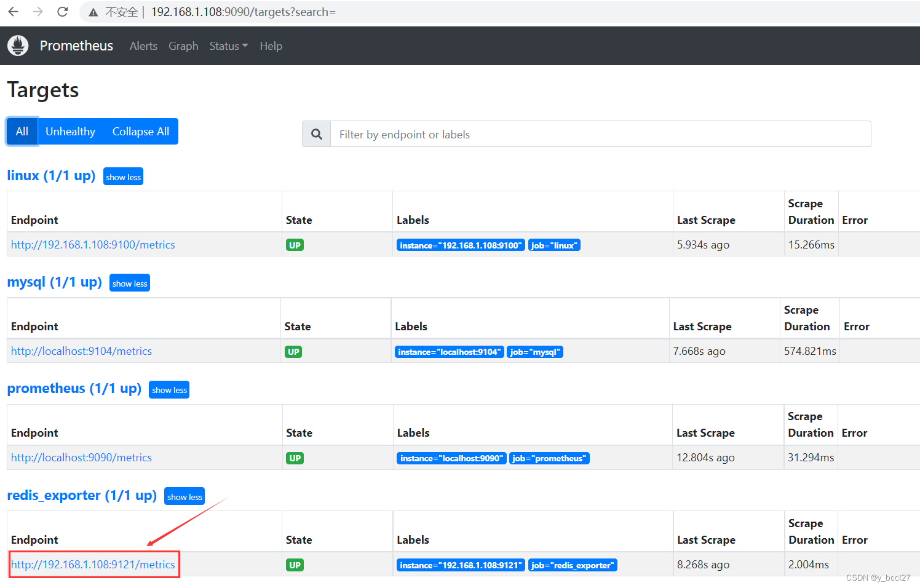
Task: Open the Prometheus brand link
Action: pyautogui.click(x=76, y=46)
